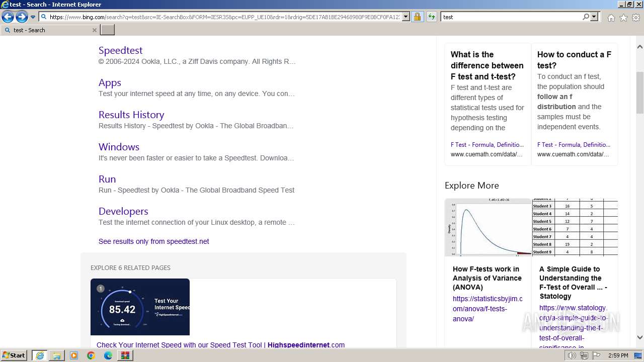The height and width of the screenshot is (362, 644).
Task: Click the address bar URL field
Action: tap(224, 17)
